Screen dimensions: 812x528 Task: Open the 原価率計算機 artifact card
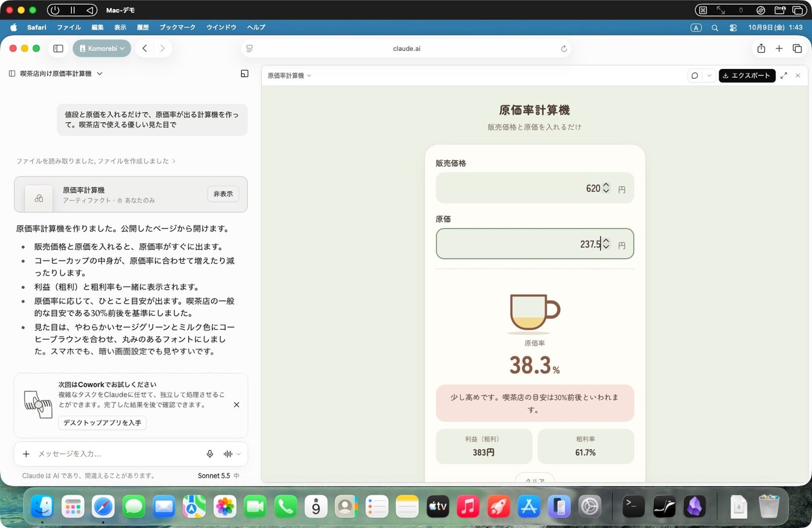pos(131,194)
